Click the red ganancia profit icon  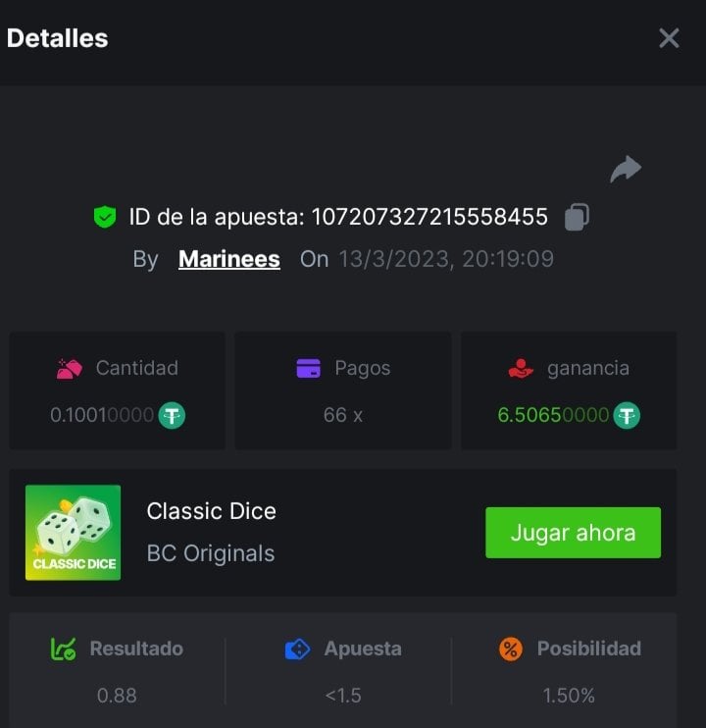click(x=521, y=369)
